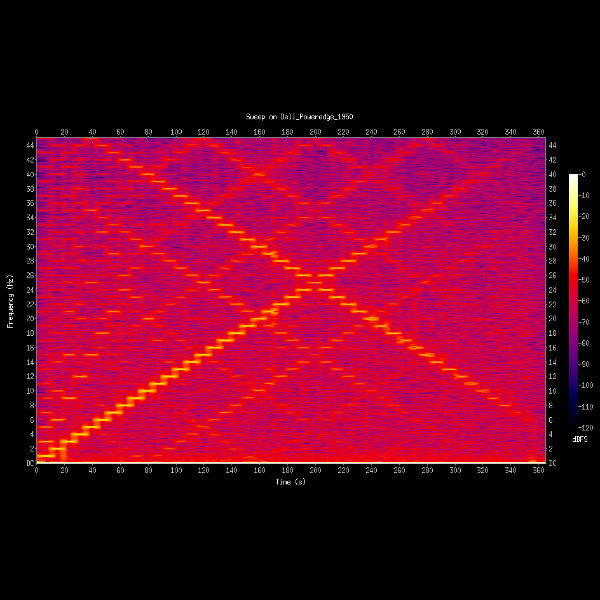Click the 'DC' label on the right frequency axis
Viewport: 600px width, 600px height.
pyautogui.click(x=553, y=463)
